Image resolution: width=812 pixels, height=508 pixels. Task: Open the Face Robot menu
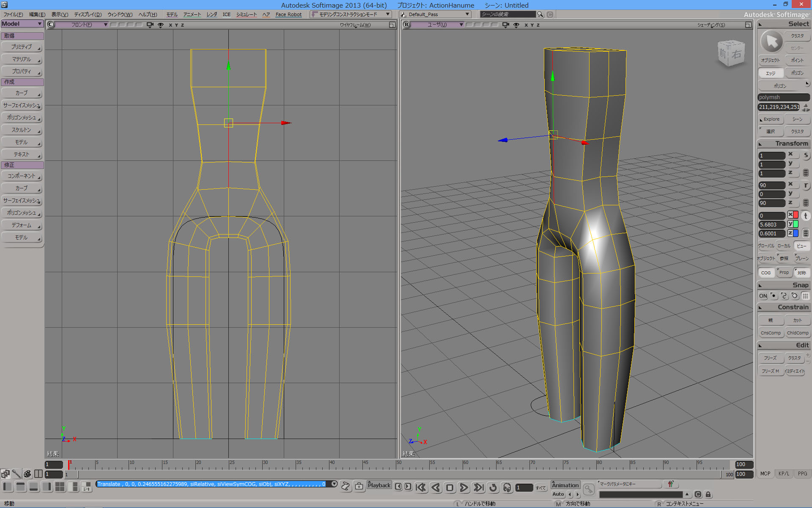tap(288, 14)
